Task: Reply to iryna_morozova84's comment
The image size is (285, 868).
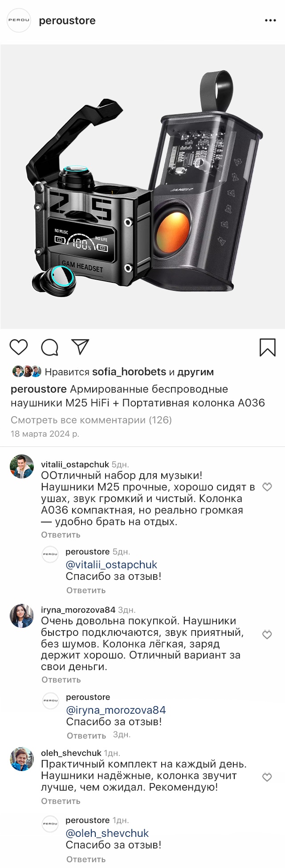Action: [x=61, y=679]
